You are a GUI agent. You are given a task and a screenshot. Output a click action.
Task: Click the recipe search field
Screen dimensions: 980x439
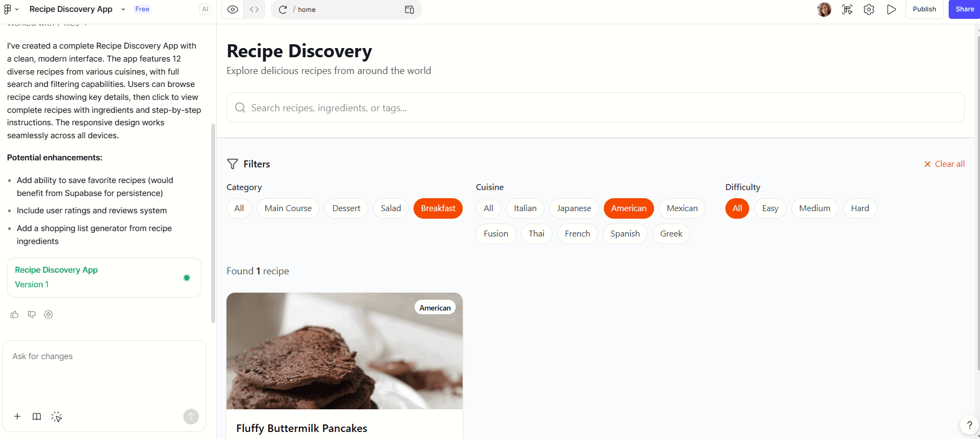point(595,107)
